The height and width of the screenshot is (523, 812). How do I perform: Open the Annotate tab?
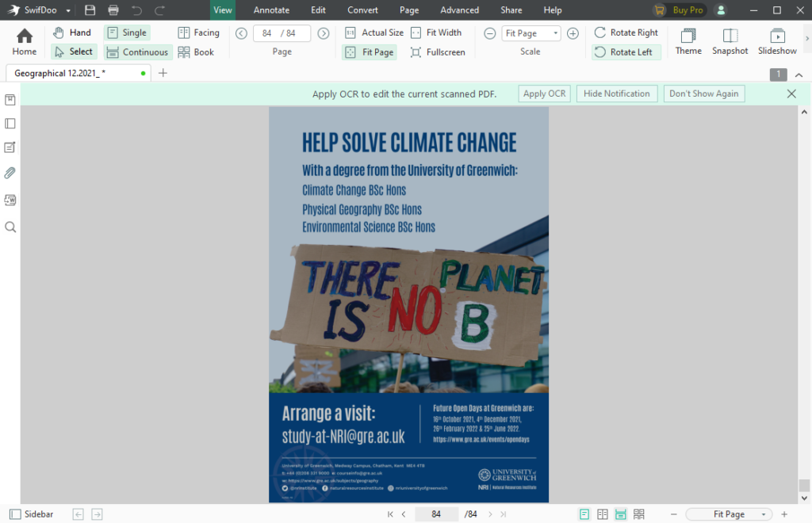point(271,10)
